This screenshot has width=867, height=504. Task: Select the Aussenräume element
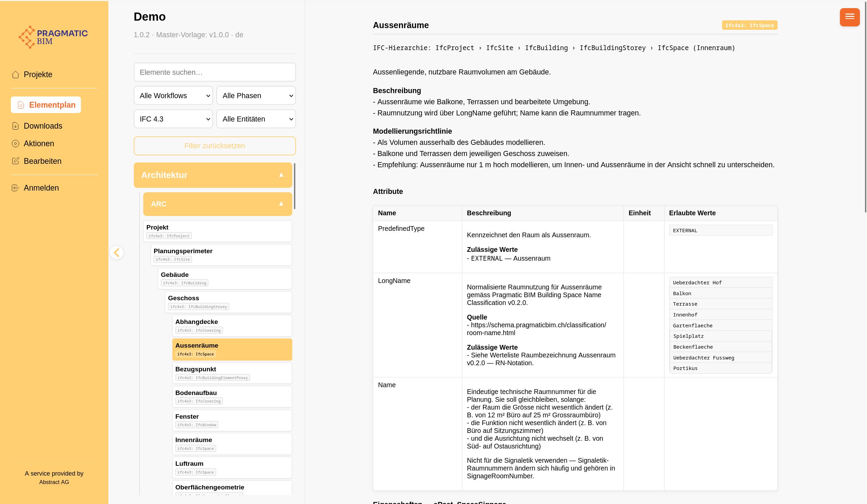tap(232, 349)
